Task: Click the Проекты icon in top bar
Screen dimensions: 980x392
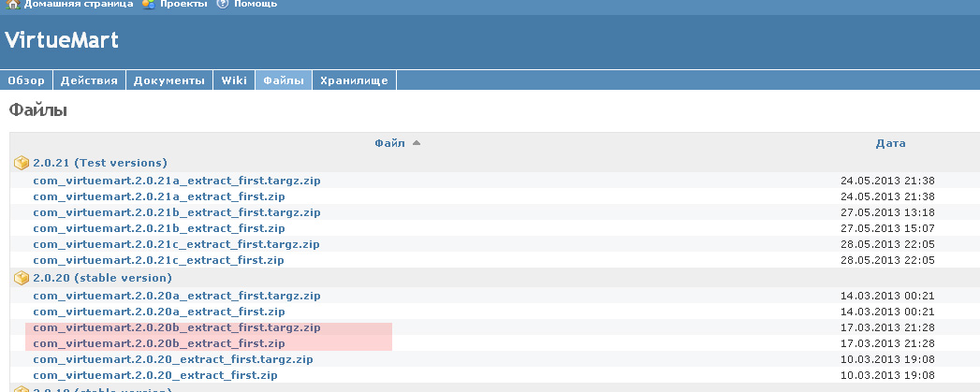Action: click(x=148, y=4)
